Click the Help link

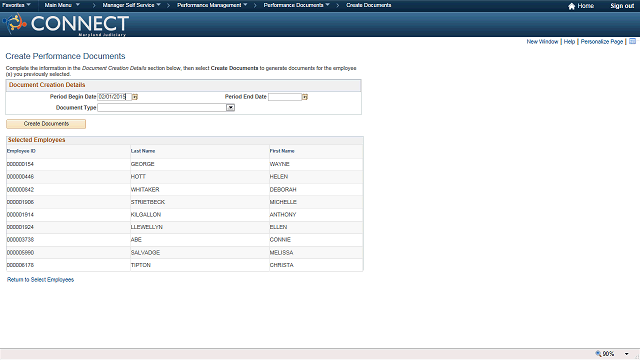pyautogui.click(x=569, y=42)
